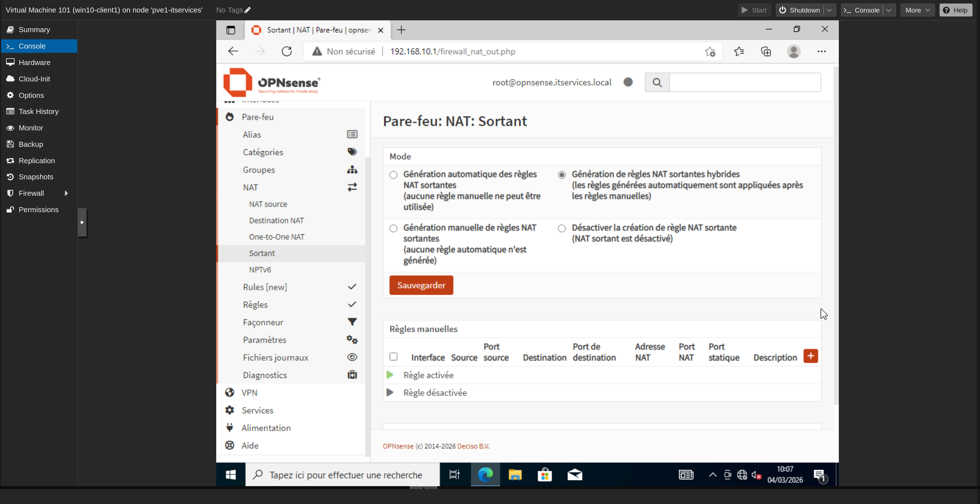Click the Fichiers journaux eye icon
This screenshot has width=980, height=504.
click(x=352, y=357)
